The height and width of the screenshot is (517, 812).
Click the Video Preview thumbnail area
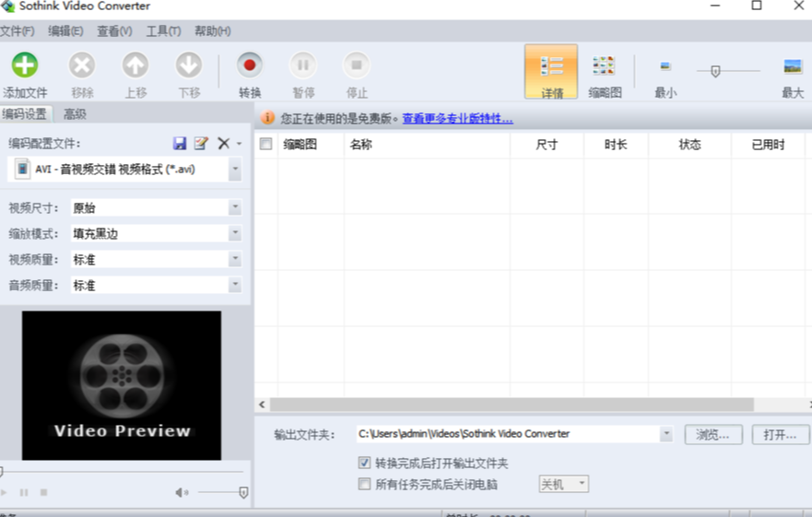tap(121, 385)
